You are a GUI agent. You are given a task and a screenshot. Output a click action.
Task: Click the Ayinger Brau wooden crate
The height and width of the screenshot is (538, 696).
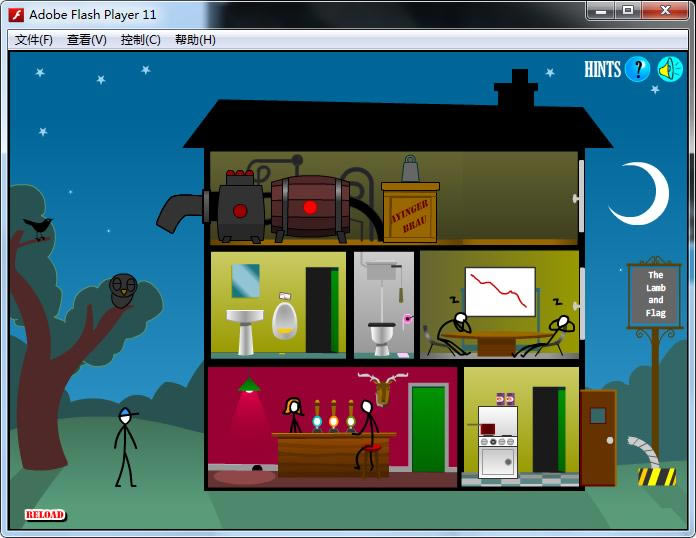410,212
